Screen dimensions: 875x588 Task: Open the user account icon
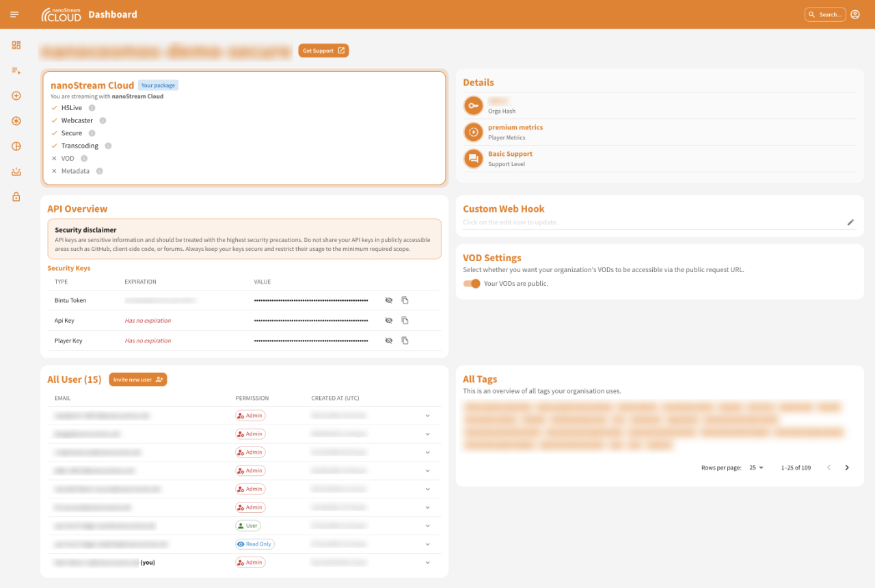[855, 14]
